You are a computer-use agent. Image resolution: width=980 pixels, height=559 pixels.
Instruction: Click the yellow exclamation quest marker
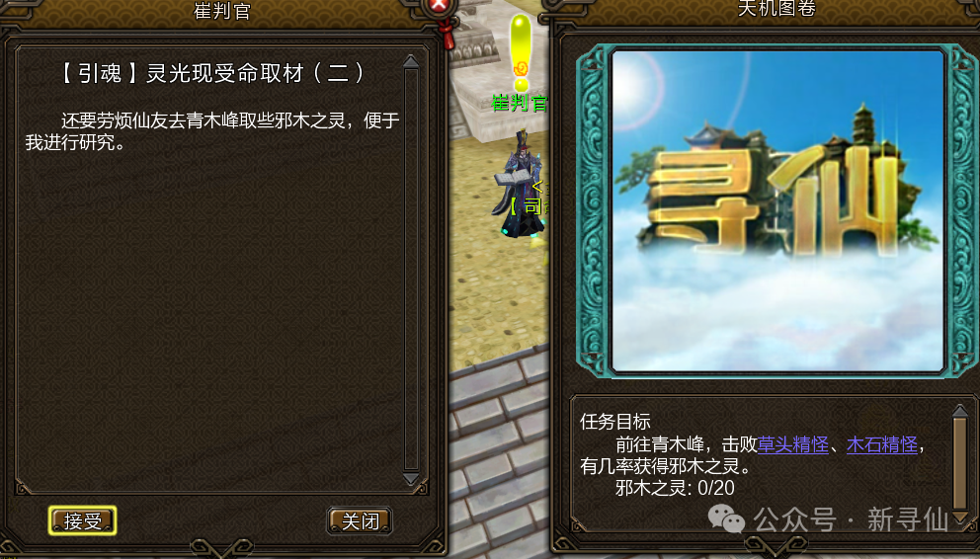(521, 53)
